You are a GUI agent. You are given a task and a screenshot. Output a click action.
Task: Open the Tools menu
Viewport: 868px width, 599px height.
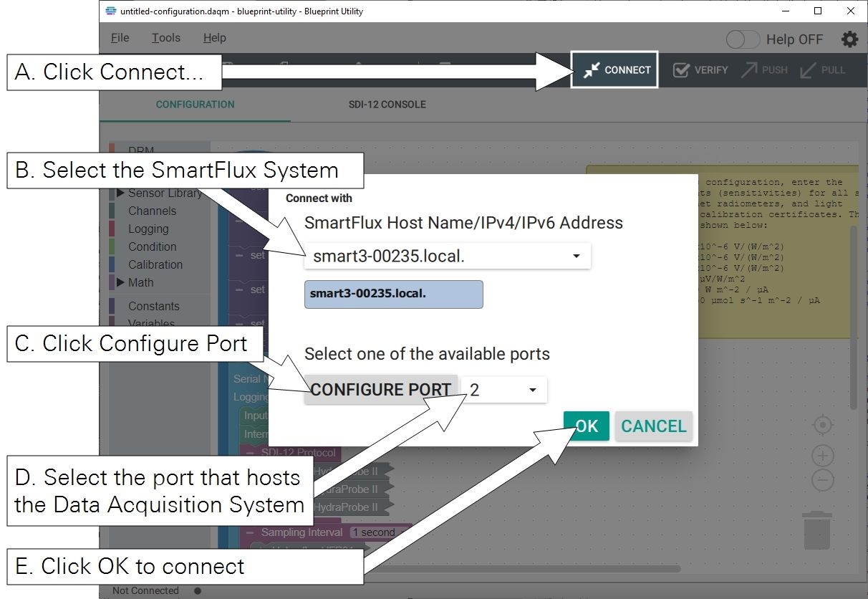click(x=166, y=38)
